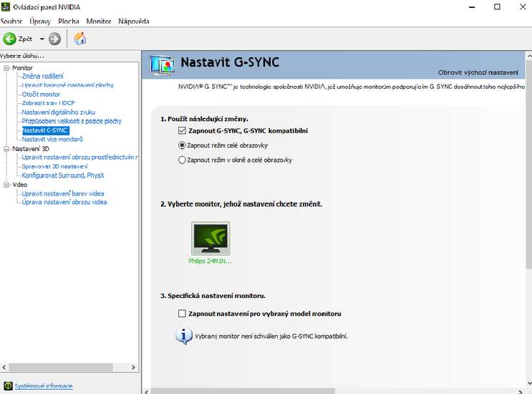
Task: Click Obnovit výchozí nastavení link
Action: pos(478,72)
